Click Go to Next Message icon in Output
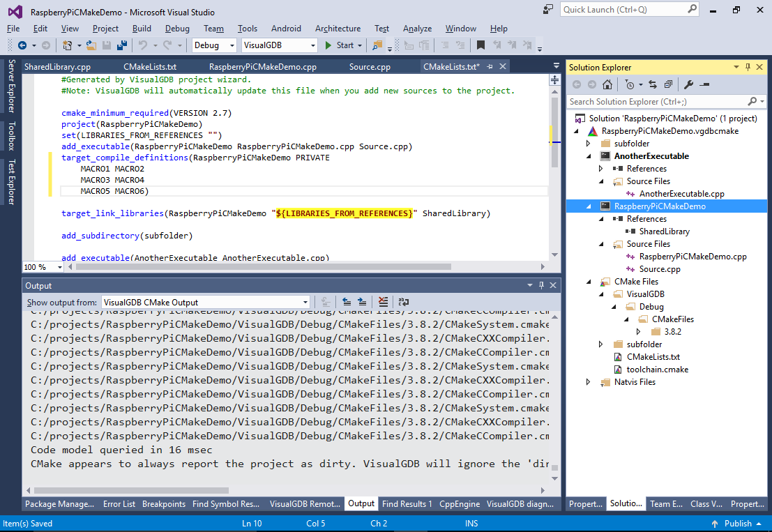This screenshot has width=772, height=532. click(362, 302)
